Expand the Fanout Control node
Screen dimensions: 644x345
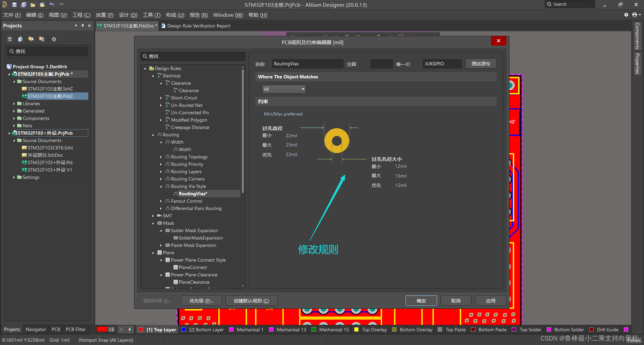pos(161,201)
